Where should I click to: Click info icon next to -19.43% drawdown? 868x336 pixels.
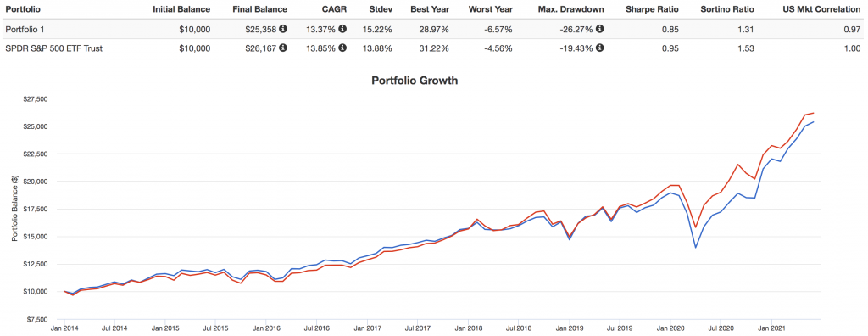pyautogui.click(x=600, y=48)
